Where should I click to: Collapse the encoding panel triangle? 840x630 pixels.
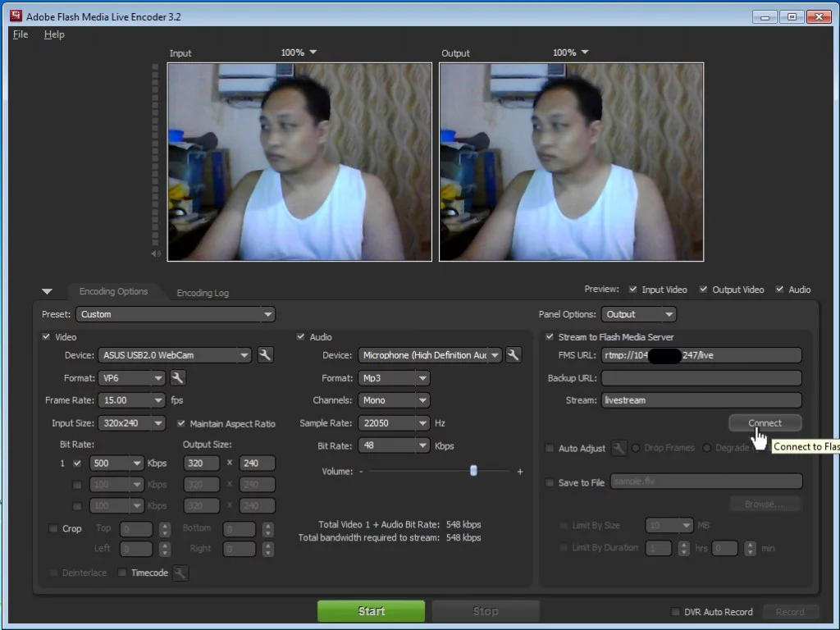pos(47,291)
